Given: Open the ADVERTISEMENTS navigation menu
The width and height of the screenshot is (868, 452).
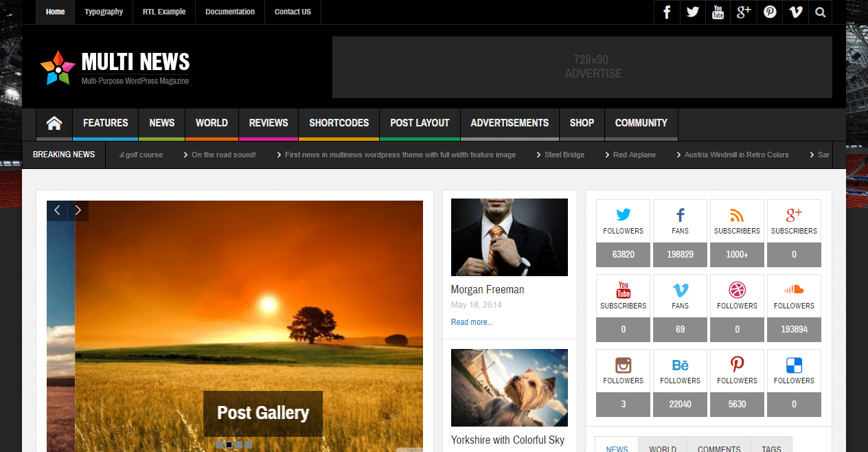Looking at the screenshot, I should click(510, 124).
